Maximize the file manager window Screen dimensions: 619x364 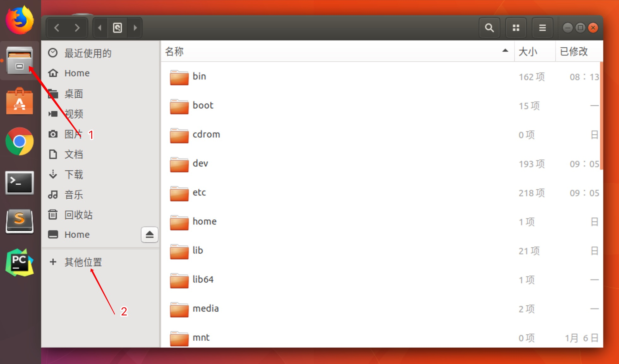[x=580, y=28]
